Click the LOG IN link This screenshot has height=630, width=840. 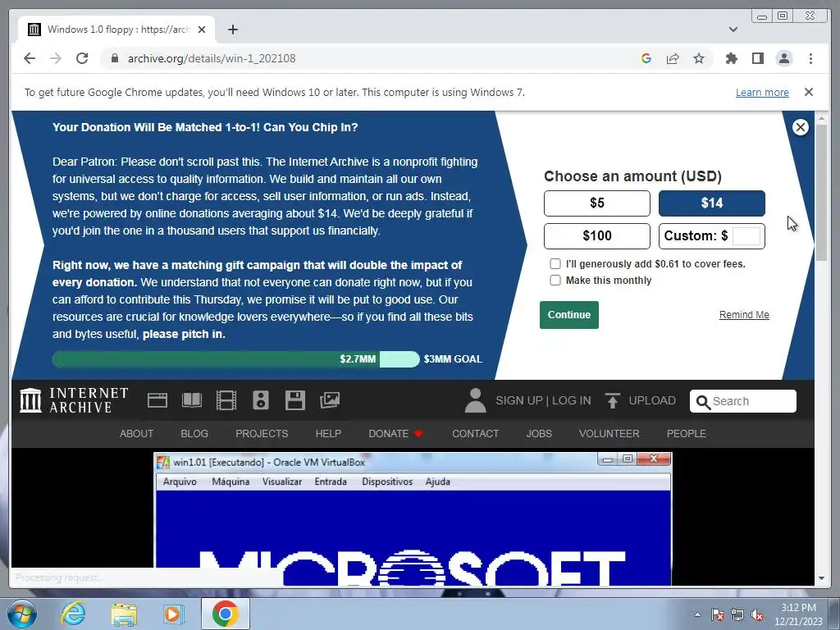[x=571, y=400]
